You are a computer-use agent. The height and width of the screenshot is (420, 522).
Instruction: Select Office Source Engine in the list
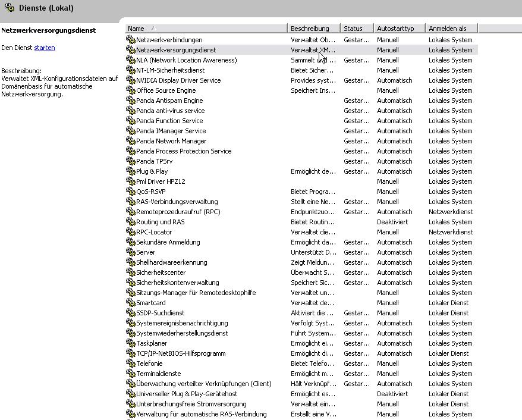[166, 90]
